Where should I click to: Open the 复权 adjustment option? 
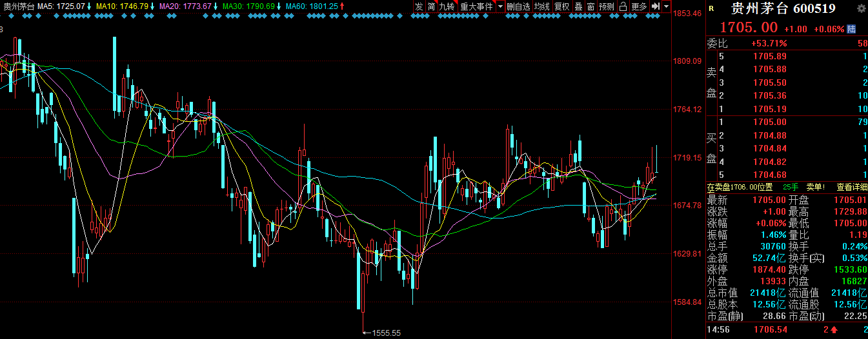click(x=562, y=6)
